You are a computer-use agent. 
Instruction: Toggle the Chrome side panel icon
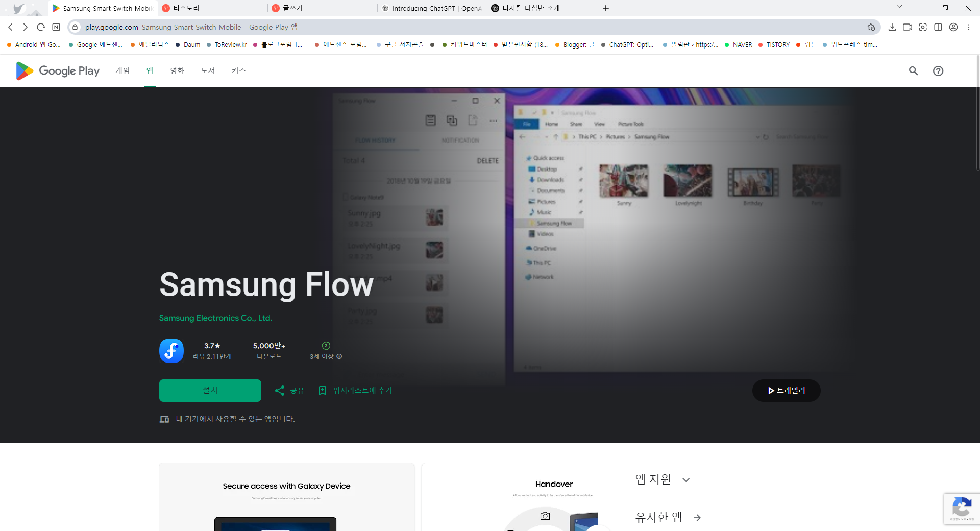[938, 27]
